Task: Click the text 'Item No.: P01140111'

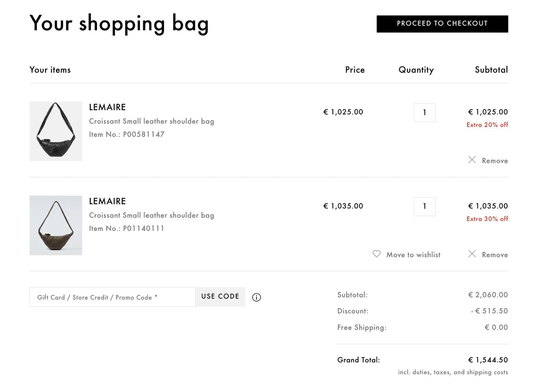Action: (x=127, y=228)
